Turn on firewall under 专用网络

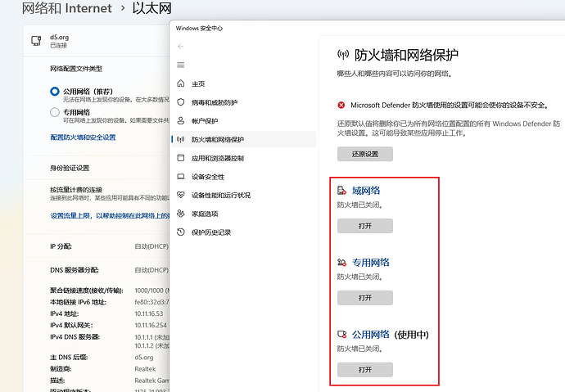(x=364, y=298)
